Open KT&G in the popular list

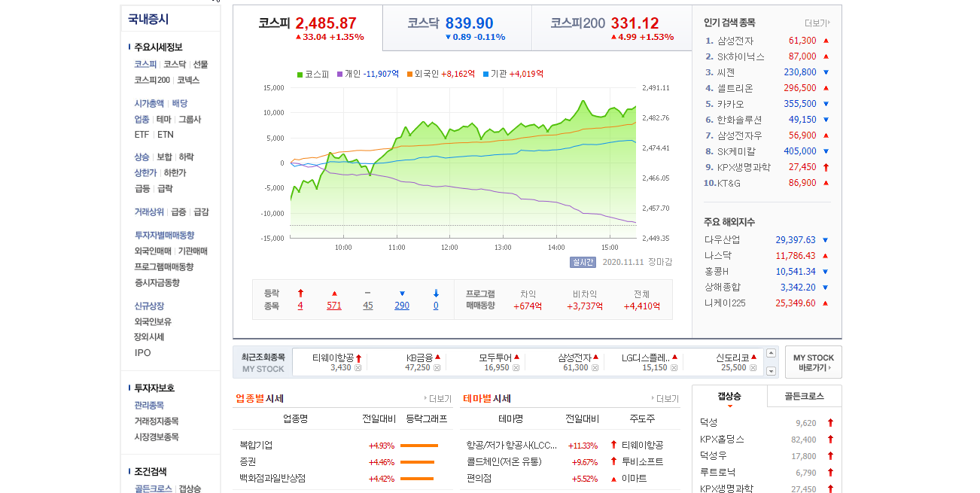[729, 183]
